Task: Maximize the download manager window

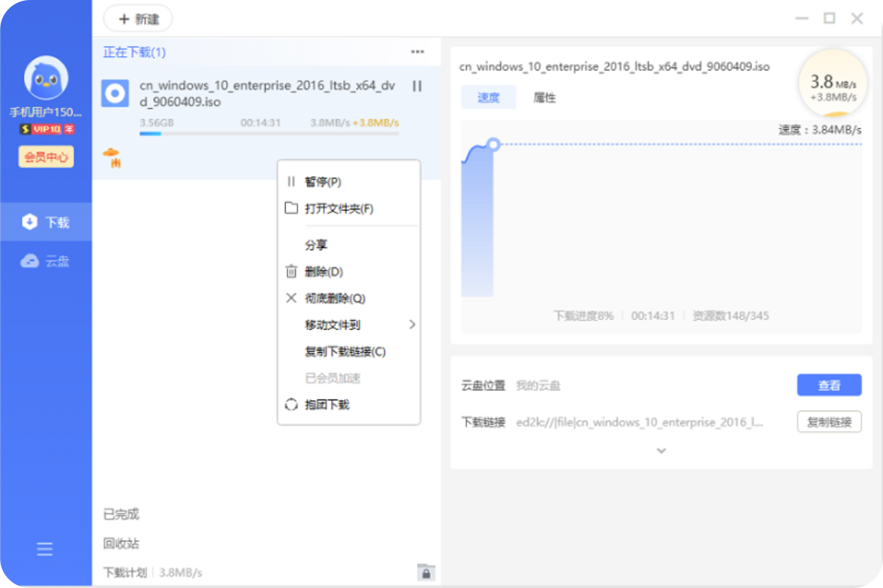Action: tap(830, 19)
